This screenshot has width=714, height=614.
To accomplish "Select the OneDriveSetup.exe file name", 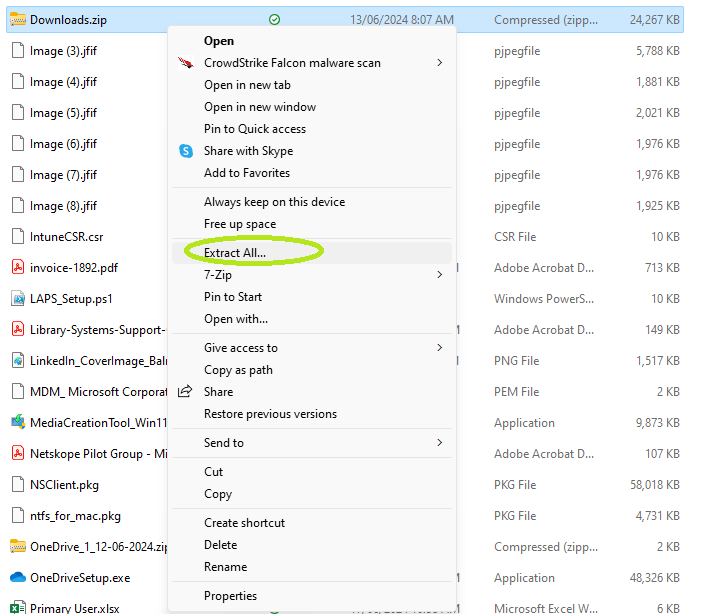I will pyautogui.click(x=80, y=578).
